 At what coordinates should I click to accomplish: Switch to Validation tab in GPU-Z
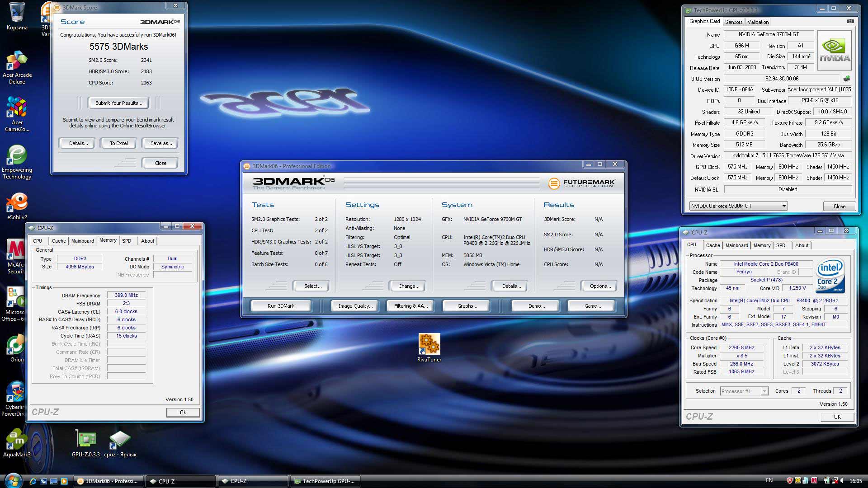[x=758, y=22]
